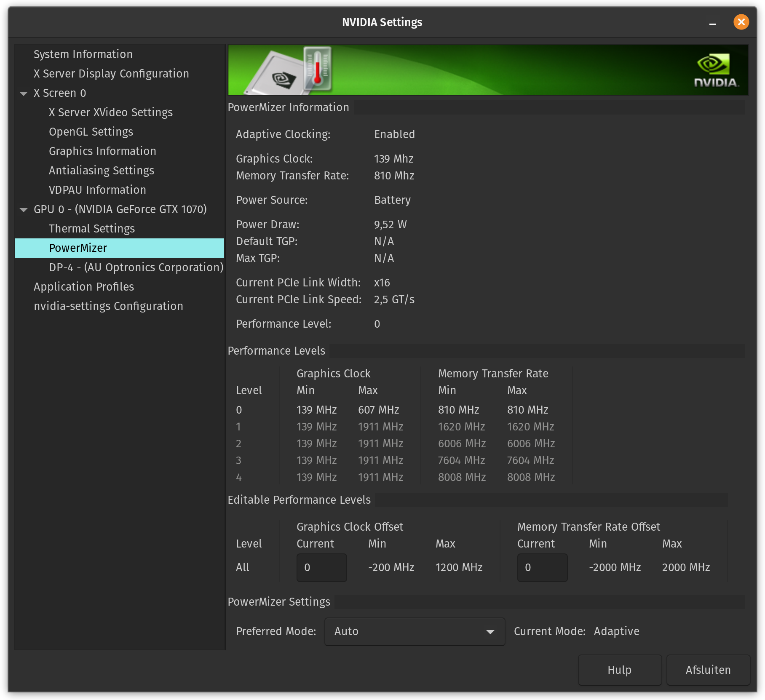
Task: Click Power Source value Battery
Action: coord(393,200)
